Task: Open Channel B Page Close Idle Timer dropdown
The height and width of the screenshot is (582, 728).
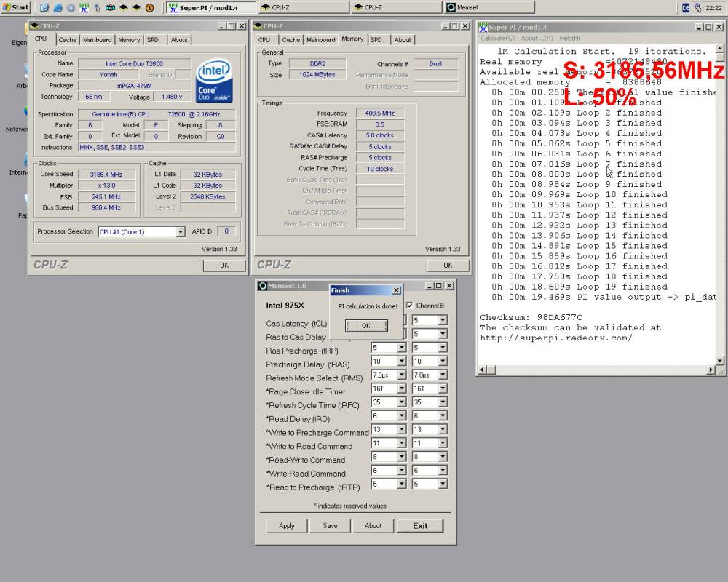Action: (443, 388)
